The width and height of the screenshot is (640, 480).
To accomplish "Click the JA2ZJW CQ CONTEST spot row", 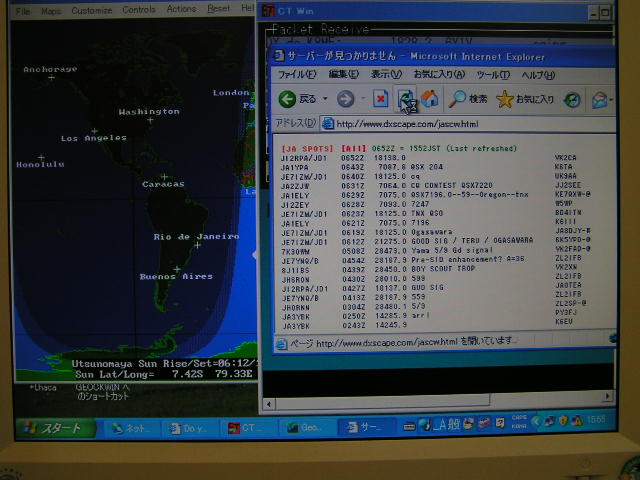I will coord(431,186).
